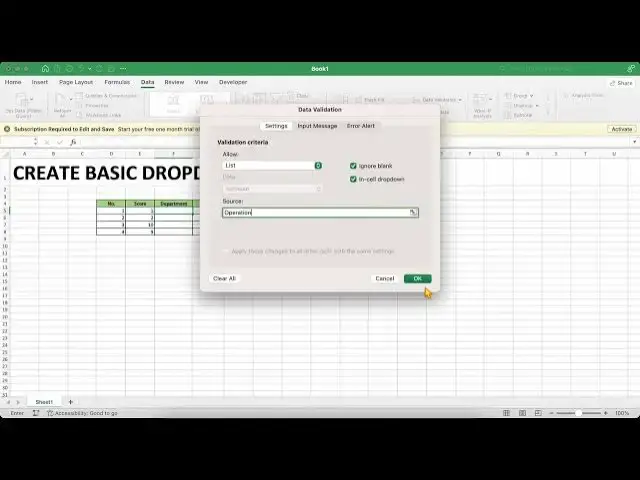
Task: Expand the Group dropdown in ribbon
Action: (531, 96)
